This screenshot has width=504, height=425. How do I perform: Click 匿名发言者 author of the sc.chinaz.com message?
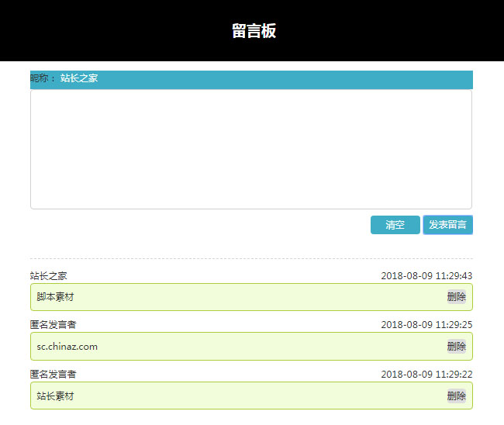[54, 324]
